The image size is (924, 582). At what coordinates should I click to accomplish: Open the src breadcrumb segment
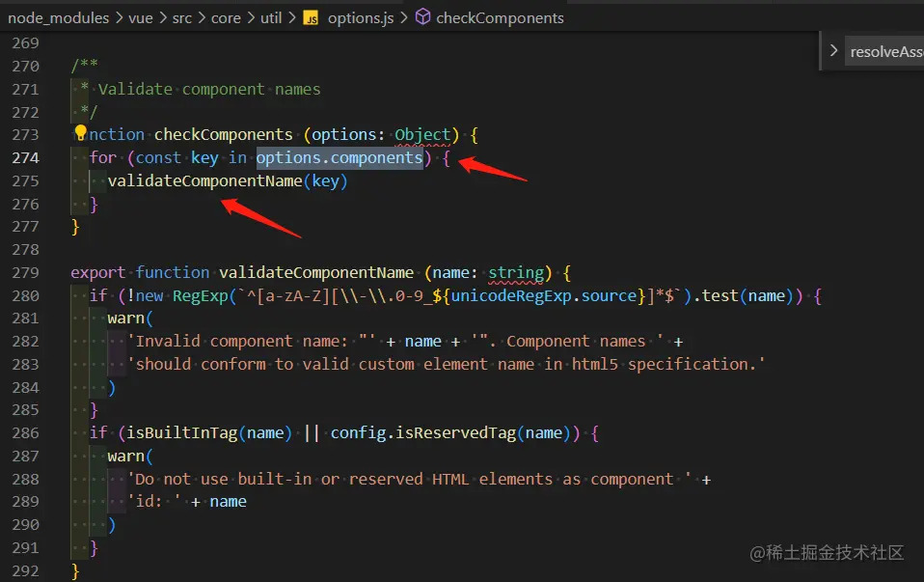click(x=182, y=18)
